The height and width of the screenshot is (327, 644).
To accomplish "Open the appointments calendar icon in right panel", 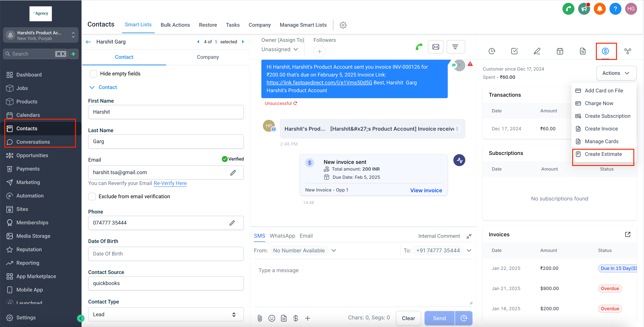I will click(560, 51).
